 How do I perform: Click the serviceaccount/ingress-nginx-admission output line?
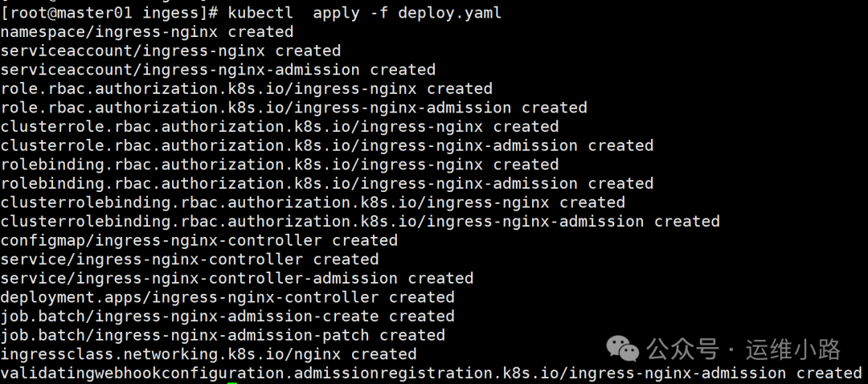coord(218,70)
